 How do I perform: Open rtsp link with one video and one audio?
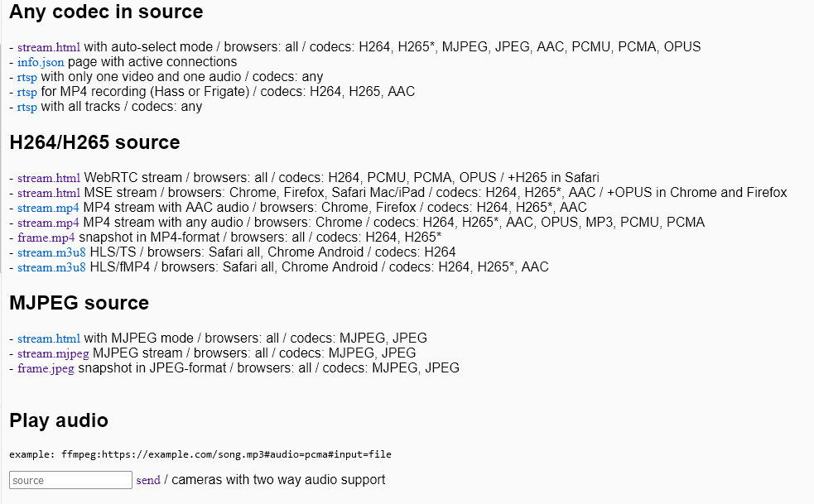click(x=25, y=77)
